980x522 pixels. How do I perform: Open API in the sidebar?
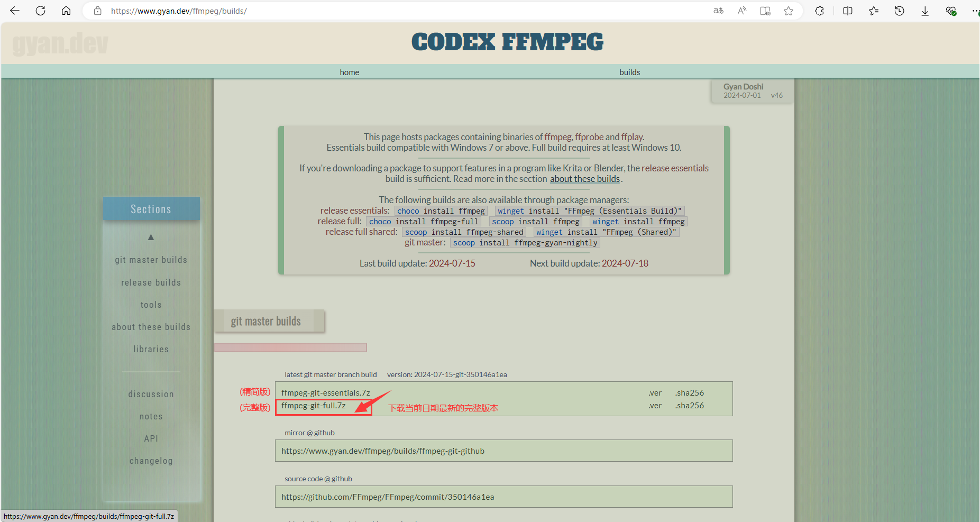point(151,438)
